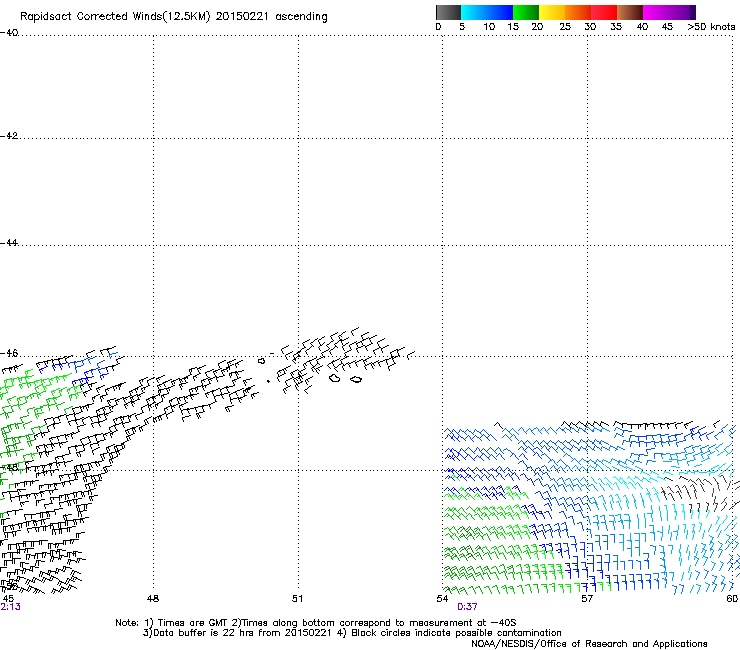Click the '-40' latitude axis label
This screenshot has width=740, height=650.
pos(9,32)
